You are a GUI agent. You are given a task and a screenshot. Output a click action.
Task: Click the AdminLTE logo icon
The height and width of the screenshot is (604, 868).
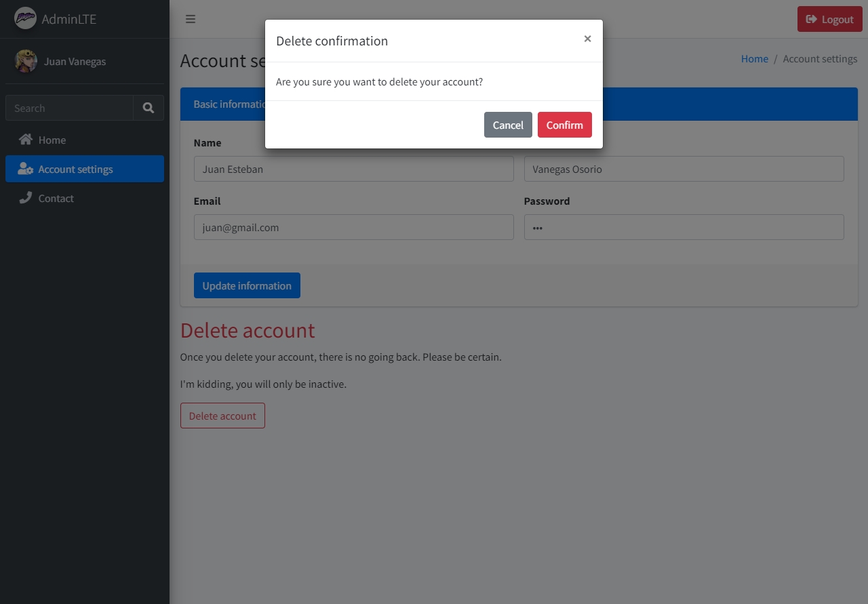24,18
